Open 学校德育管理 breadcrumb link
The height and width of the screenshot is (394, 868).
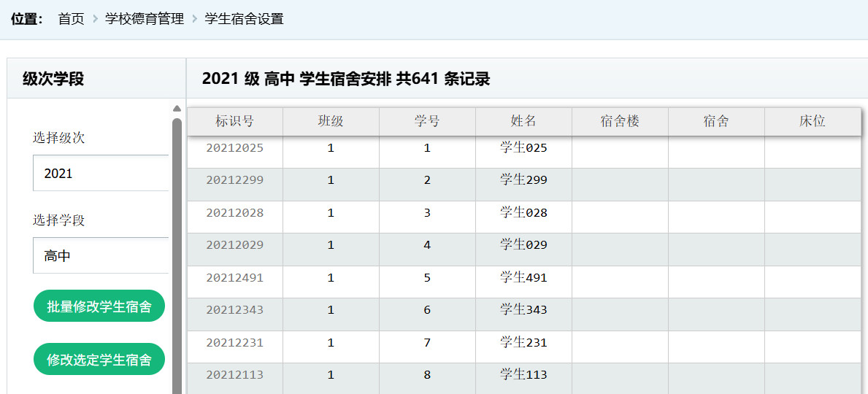145,19
